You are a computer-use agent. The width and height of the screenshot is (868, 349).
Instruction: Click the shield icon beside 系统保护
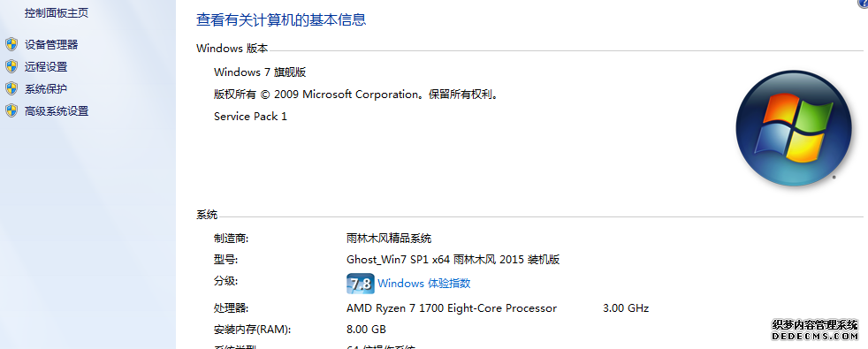(x=11, y=89)
